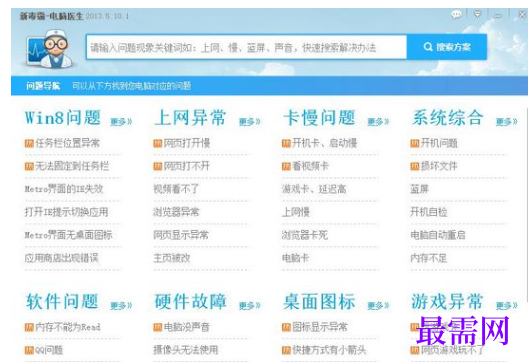Open the 打开IE提示切换应用 entry
528x362 pixels.
(66, 212)
